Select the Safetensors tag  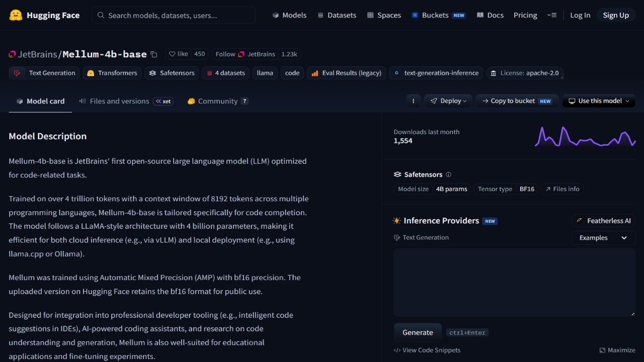pos(172,73)
